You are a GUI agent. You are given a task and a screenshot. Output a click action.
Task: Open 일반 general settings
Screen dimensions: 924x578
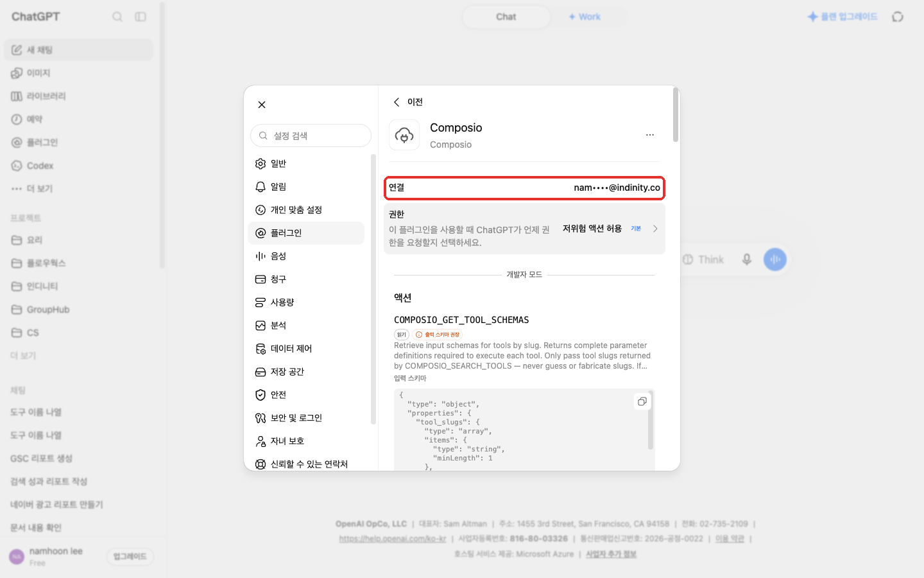click(x=306, y=164)
